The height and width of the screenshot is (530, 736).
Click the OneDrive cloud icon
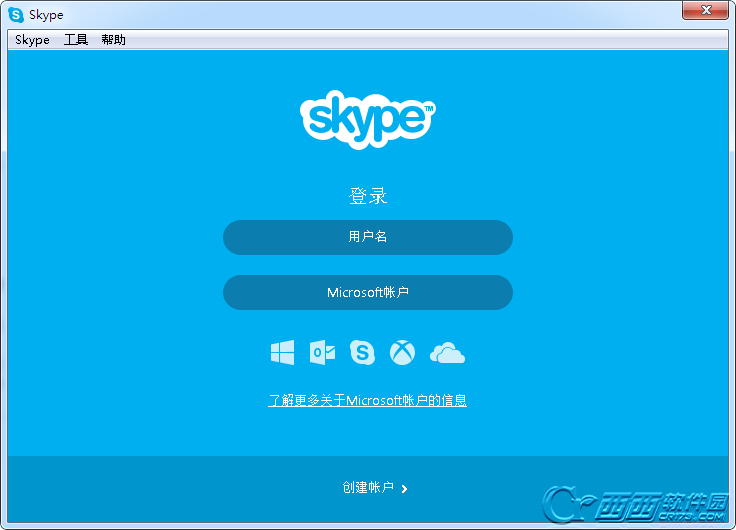pos(447,353)
